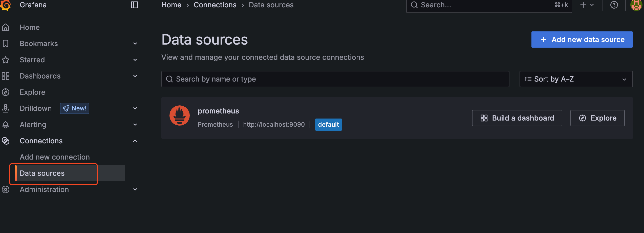
Task: Focus the top Search... bar
Action: (x=489, y=5)
